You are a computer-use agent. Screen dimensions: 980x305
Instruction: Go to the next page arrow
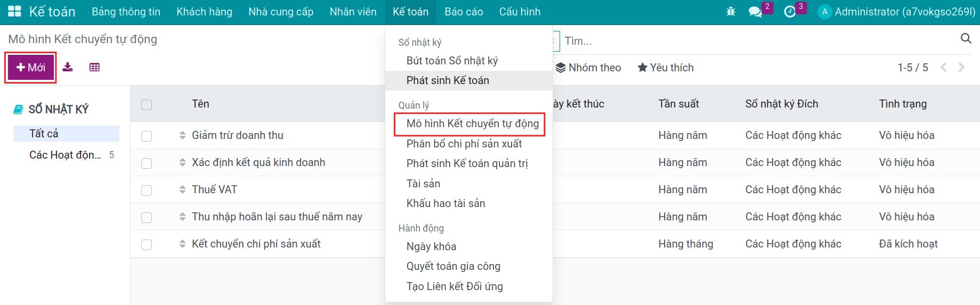961,67
